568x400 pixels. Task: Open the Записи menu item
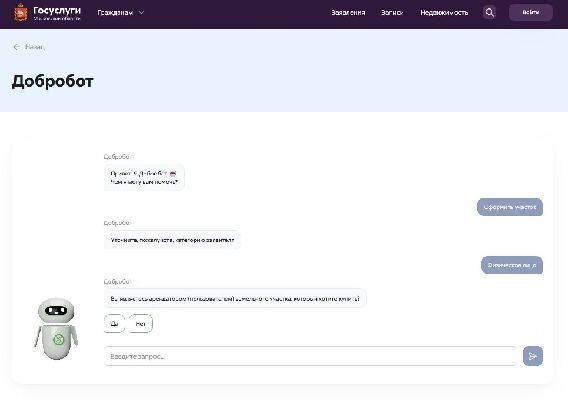[x=392, y=13]
